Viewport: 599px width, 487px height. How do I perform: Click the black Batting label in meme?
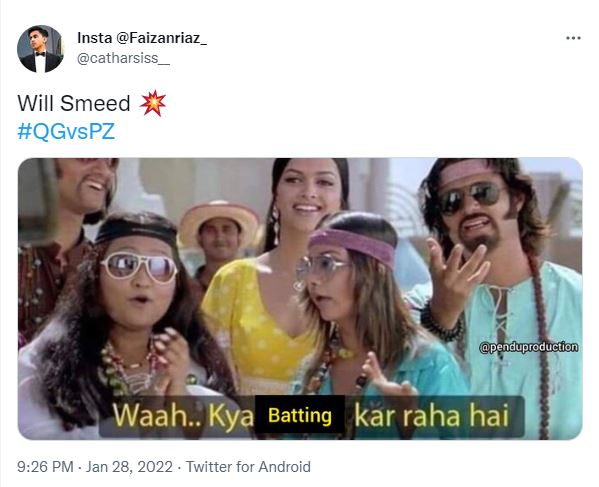[300, 415]
